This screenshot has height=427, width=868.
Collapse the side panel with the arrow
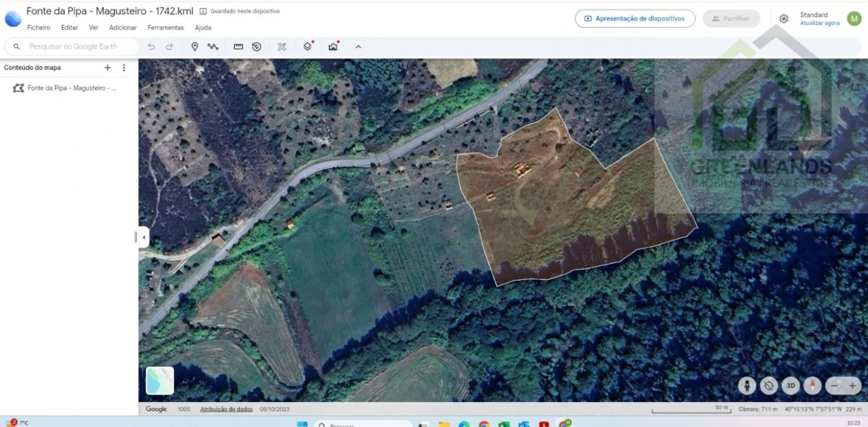pos(144,237)
